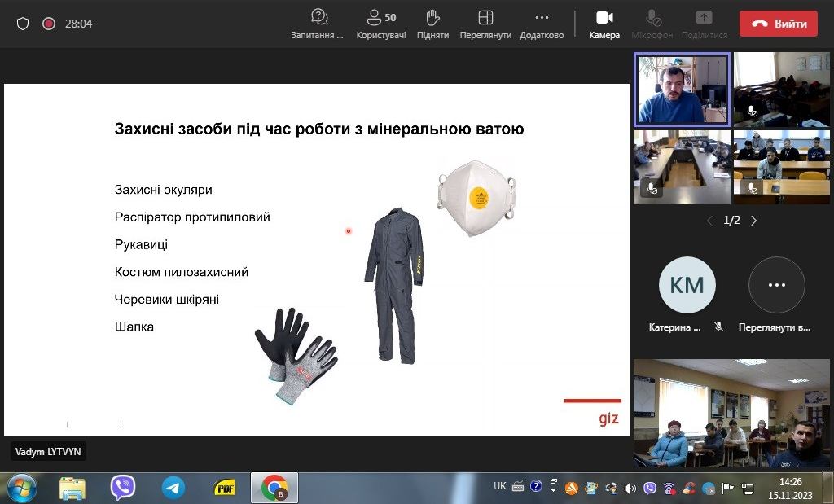The height and width of the screenshot is (504, 834).
Task: Open the Q&A (Запитання) panel
Action: (318, 24)
